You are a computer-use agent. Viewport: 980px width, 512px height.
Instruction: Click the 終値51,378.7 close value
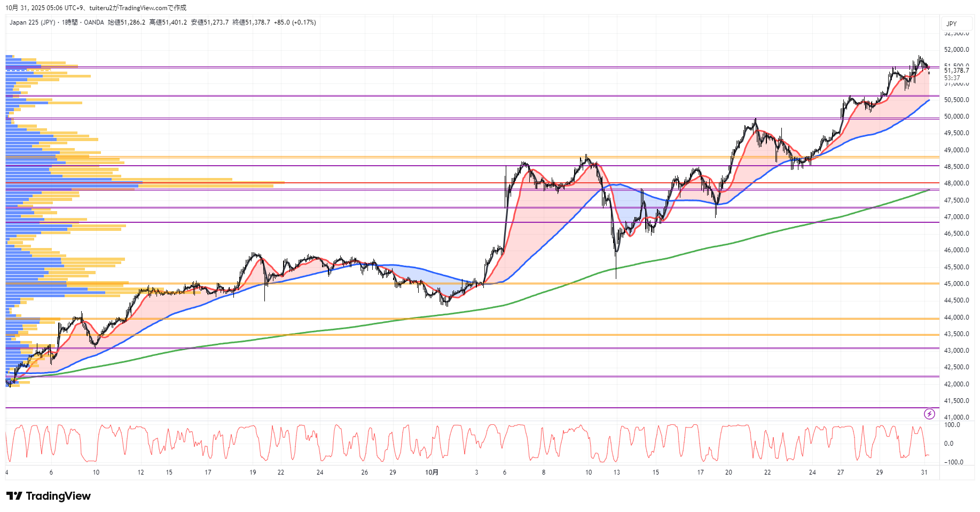pos(251,22)
